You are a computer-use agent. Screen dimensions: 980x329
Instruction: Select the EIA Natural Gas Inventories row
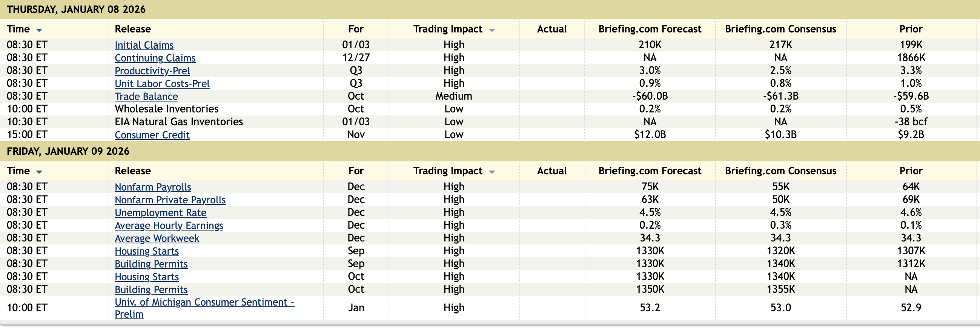(x=179, y=122)
